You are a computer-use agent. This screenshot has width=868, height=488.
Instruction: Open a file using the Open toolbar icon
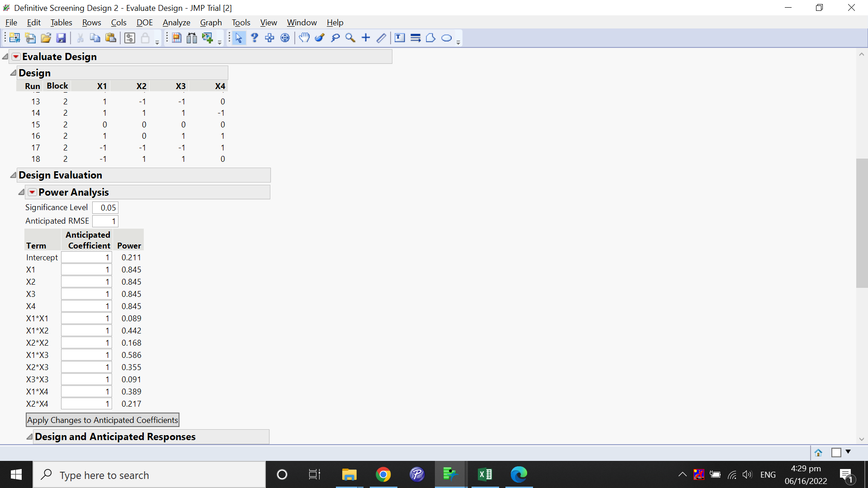click(45, 38)
